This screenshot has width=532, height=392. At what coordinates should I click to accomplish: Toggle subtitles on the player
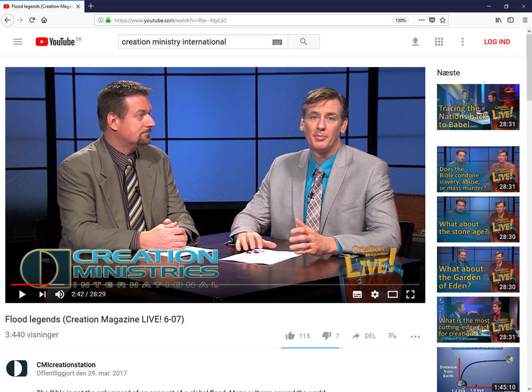357,294
